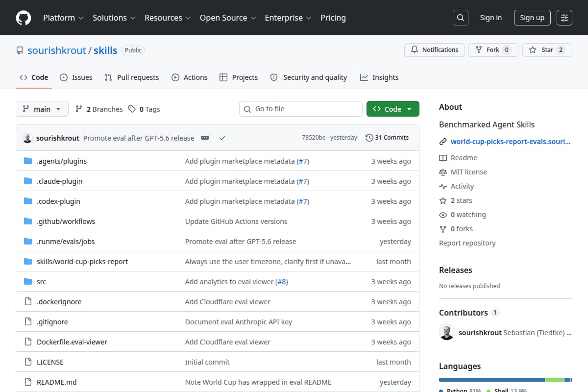Open the Contributors heading link
Screen dimensions: 588x392
tap(468, 313)
